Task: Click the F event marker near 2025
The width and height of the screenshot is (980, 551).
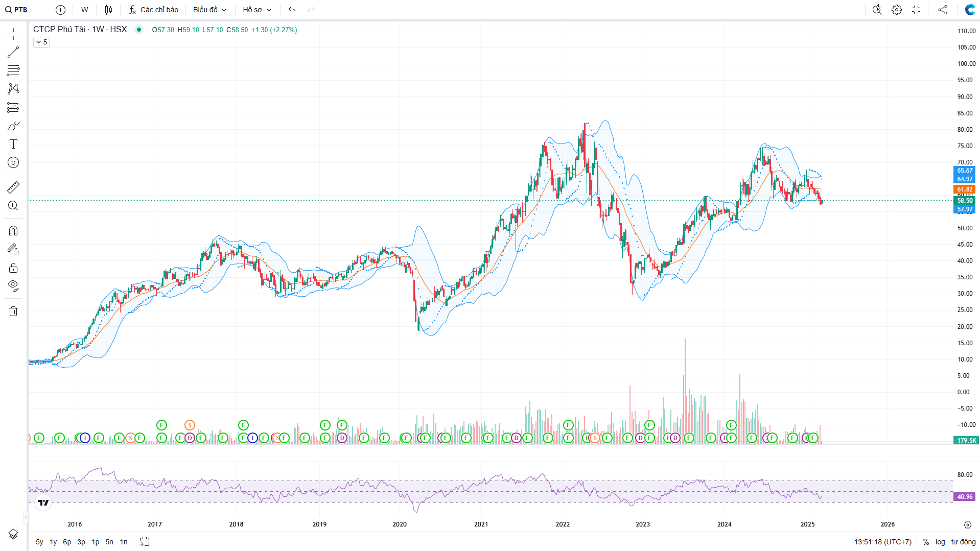Action: [812, 438]
